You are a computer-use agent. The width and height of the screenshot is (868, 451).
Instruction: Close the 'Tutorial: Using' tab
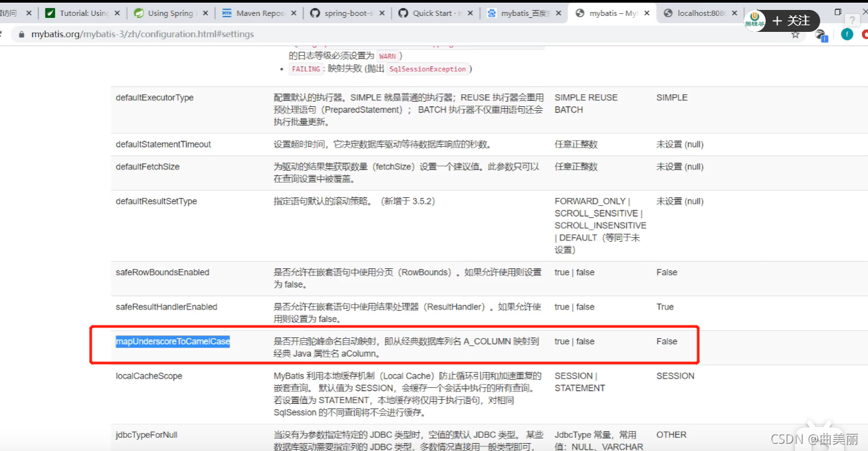[x=117, y=13]
